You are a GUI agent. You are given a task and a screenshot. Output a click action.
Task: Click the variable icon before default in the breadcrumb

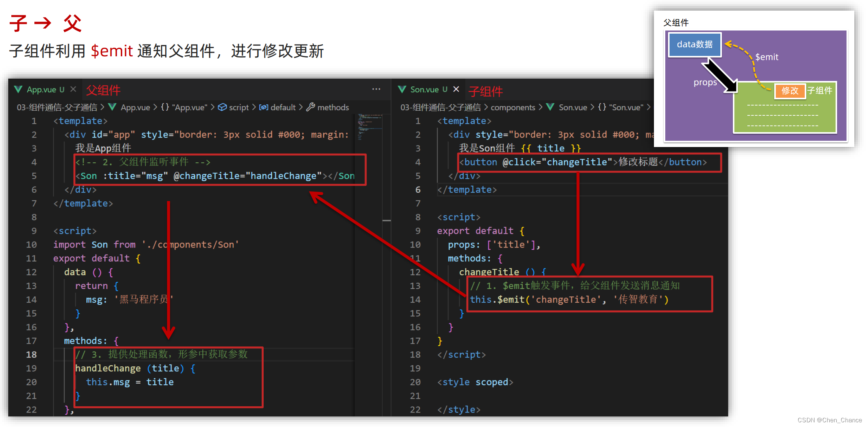pos(264,107)
